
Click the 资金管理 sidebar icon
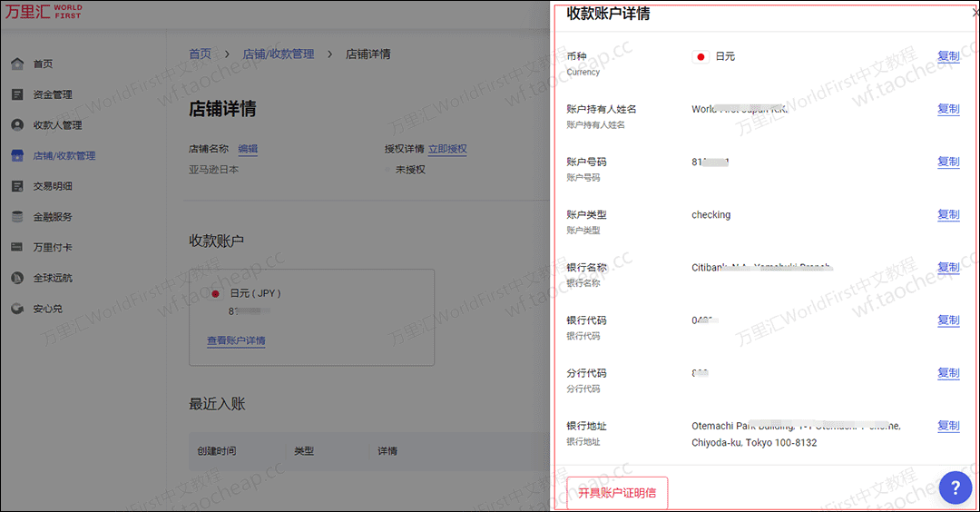17,94
